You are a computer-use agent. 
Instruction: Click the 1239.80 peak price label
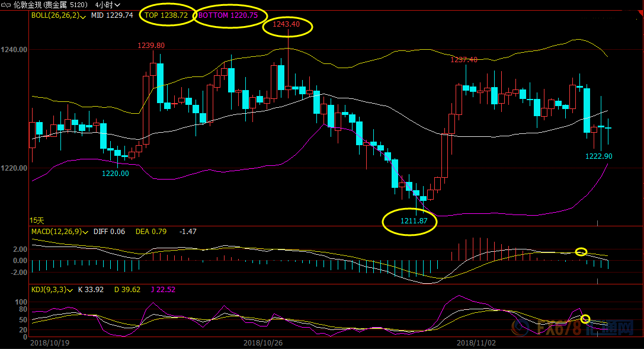[x=151, y=45]
